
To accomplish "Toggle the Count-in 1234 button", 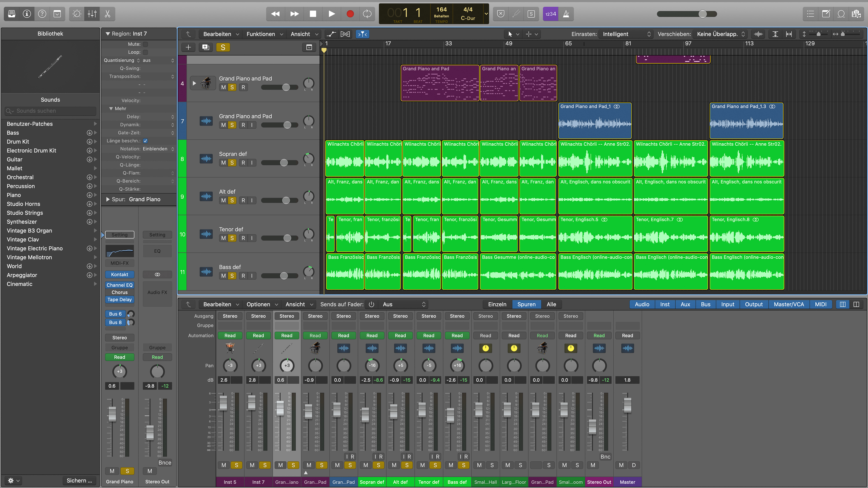I will pos(551,14).
